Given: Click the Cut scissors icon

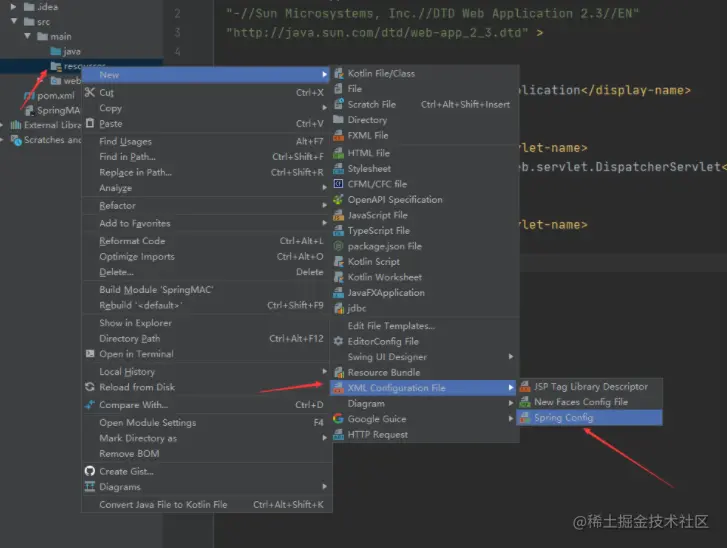Looking at the screenshot, I should click(x=90, y=92).
